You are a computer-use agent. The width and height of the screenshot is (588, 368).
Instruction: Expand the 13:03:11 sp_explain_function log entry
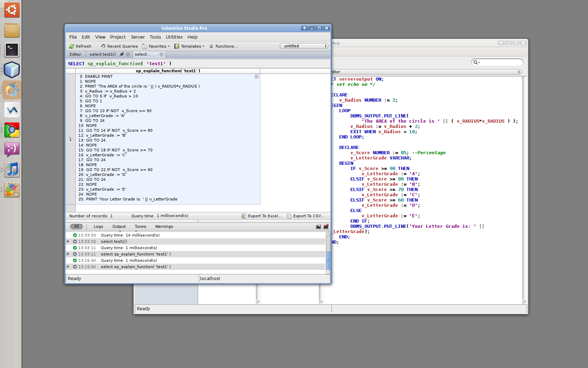click(68, 254)
